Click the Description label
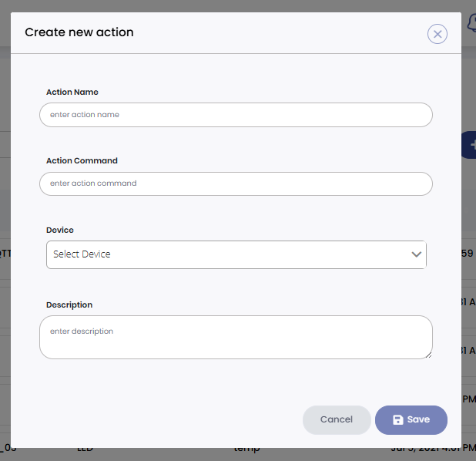Image resolution: width=476 pixels, height=461 pixels. [x=69, y=305]
